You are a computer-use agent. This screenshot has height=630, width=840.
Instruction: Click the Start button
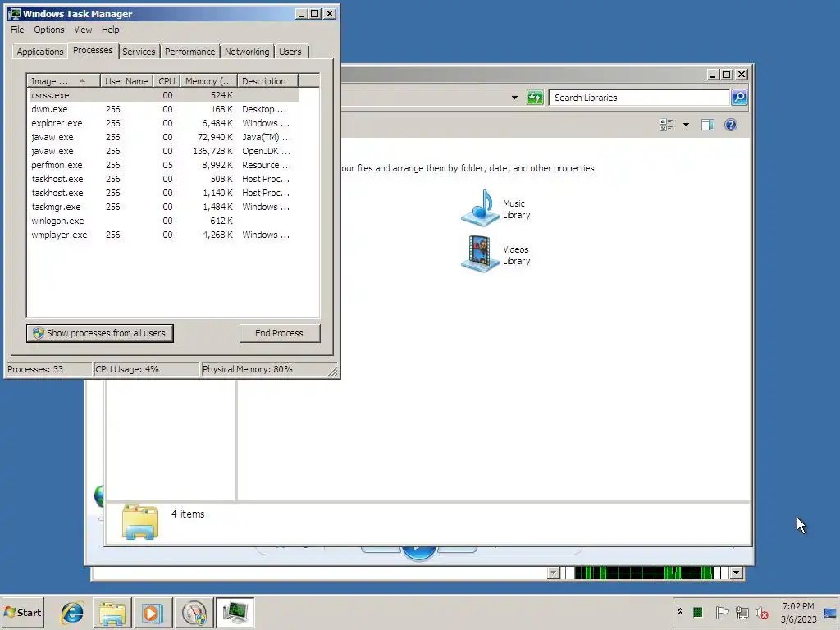[x=23, y=612]
